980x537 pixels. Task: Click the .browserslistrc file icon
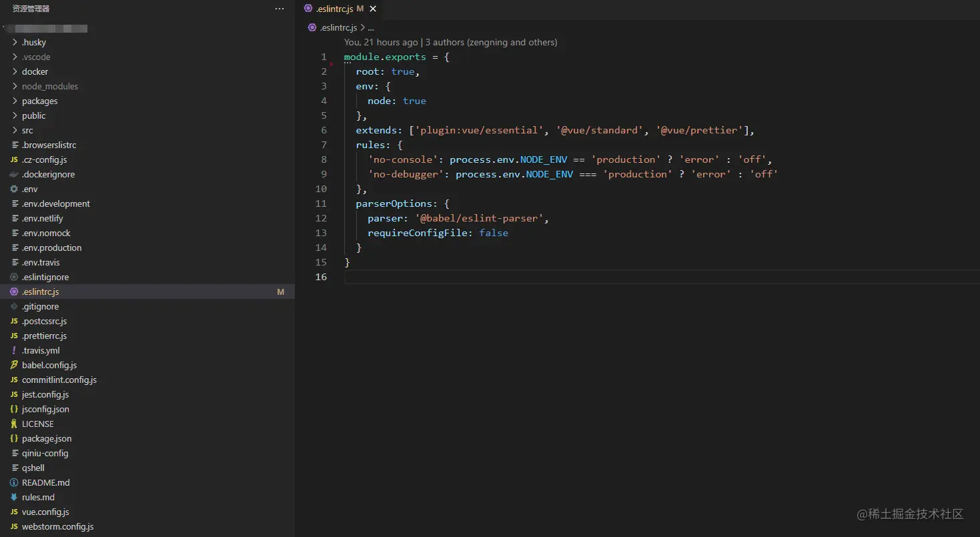pyautogui.click(x=15, y=145)
